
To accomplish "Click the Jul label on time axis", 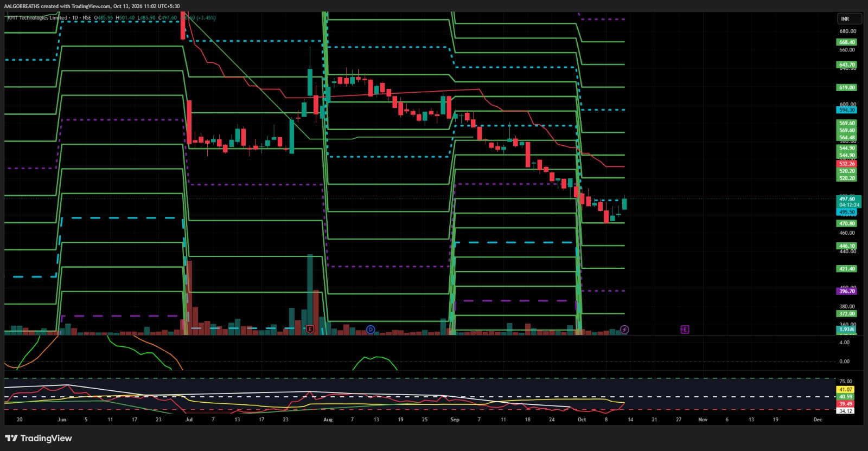I will tap(189, 419).
